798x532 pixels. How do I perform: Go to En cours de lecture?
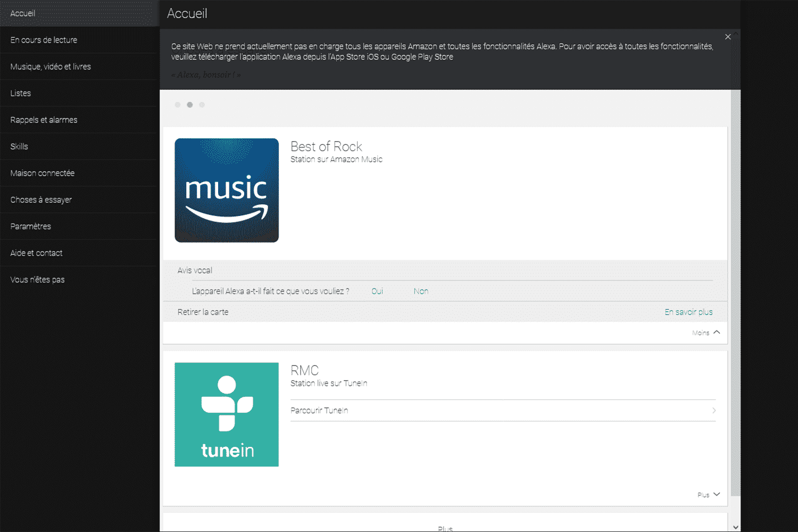tap(80, 40)
